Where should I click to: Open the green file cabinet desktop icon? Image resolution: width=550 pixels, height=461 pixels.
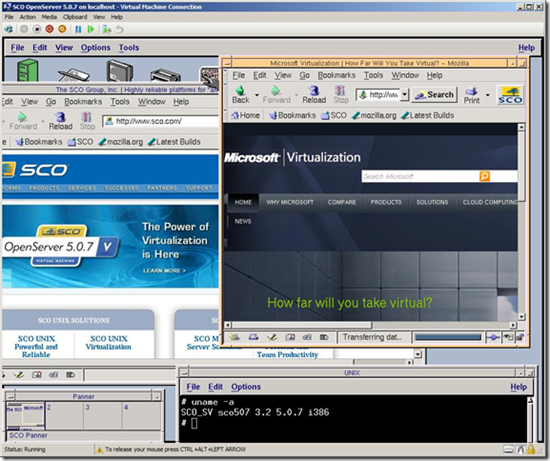click(x=27, y=70)
